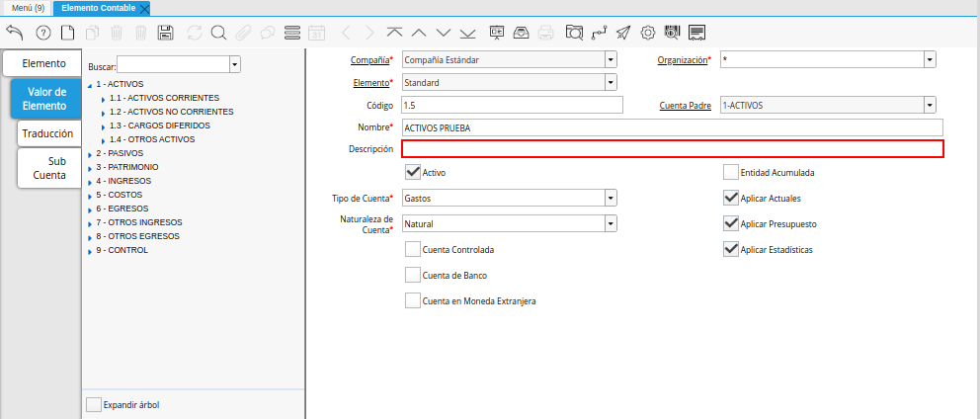Click the Buscar tree search box
Viewport: 980px width, 419px height.
173,64
